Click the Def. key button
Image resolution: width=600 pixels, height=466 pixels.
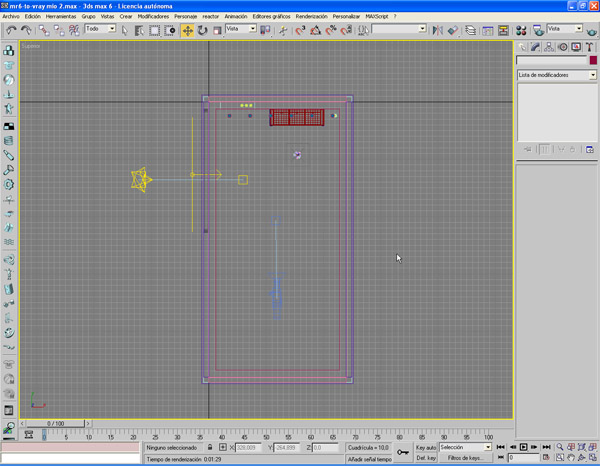pos(426,458)
